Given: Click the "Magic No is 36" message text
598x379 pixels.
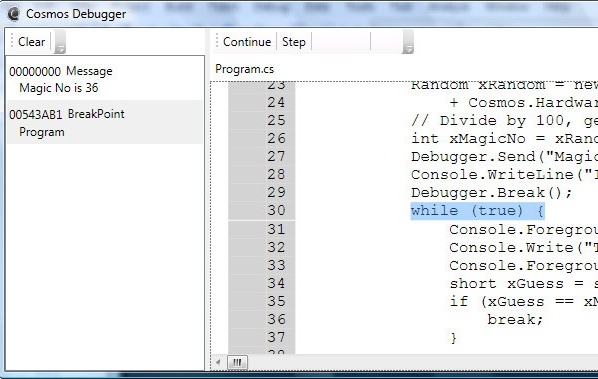Looking at the screenshot, I should click(59, 88).
